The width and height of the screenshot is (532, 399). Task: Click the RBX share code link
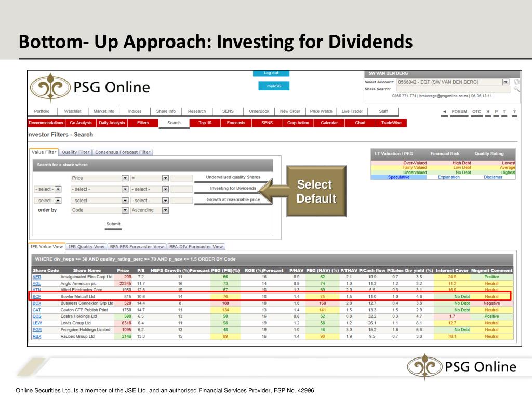click(x=37, y=337)
